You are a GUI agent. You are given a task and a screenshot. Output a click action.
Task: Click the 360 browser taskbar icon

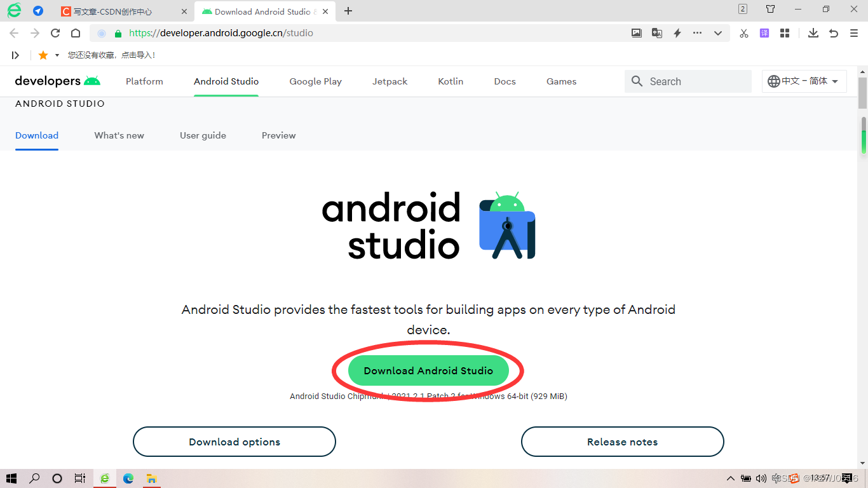[105, 478]
